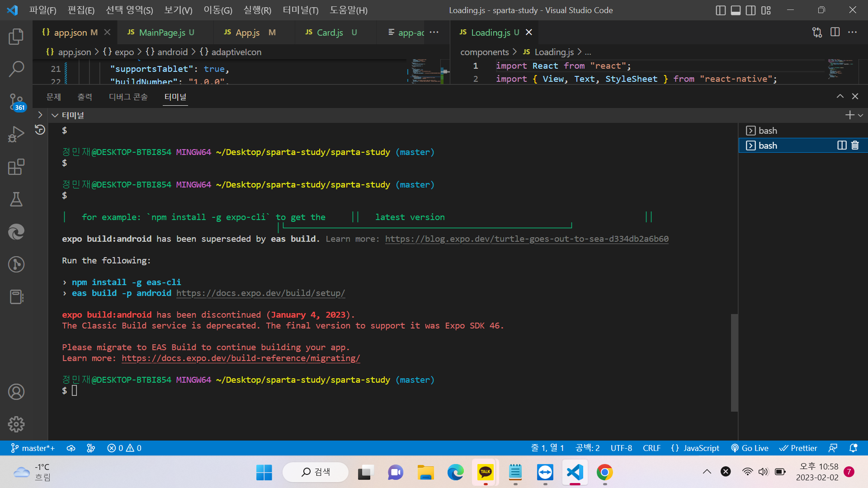Switch to the 디버그 콘솔 panel tab

pyautogui.click(x=128, y=97)
